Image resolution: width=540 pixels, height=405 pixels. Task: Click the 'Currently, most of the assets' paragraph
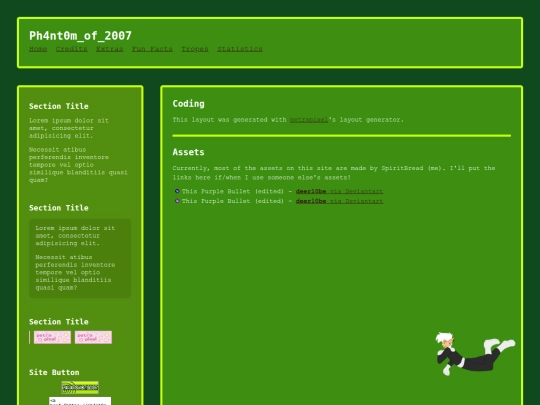tap(334, 173)
